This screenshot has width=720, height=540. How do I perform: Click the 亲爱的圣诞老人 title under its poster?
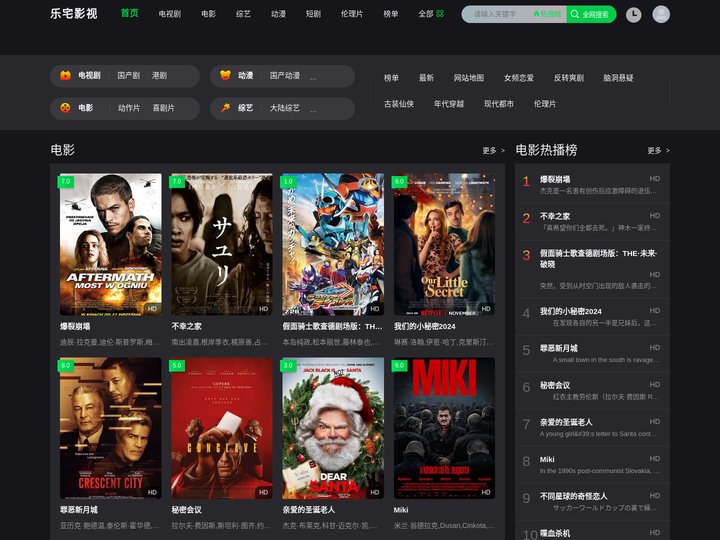(x=309, y=510)
